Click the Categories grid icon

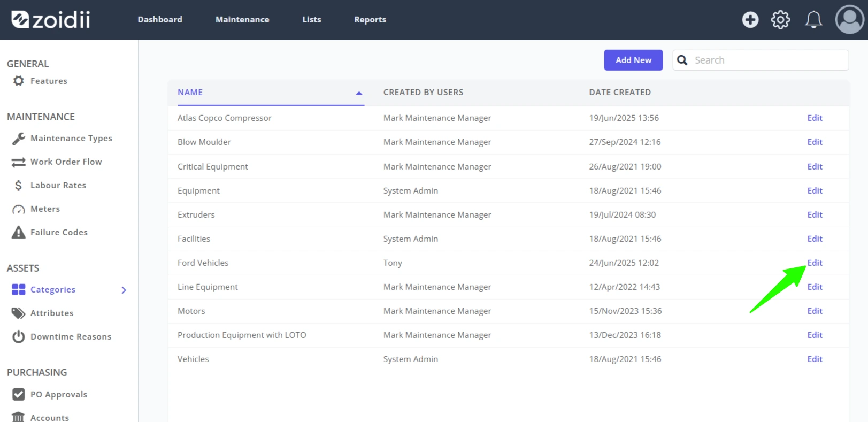[19, 289]
